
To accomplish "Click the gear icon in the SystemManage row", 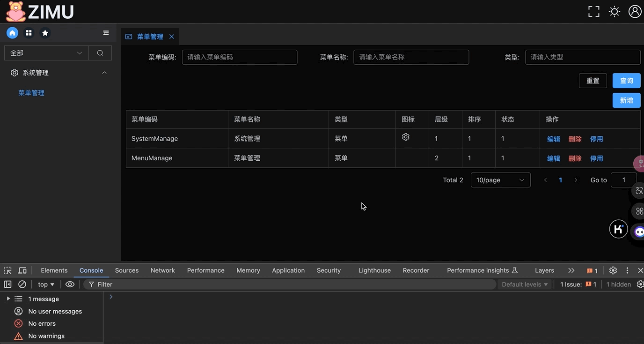I will 406,137.
